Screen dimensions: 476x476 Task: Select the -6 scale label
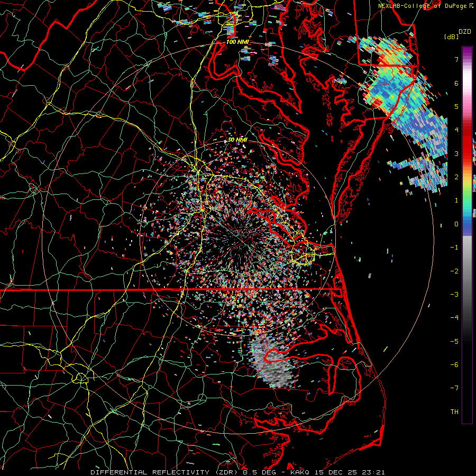click(x=454, y=365)
